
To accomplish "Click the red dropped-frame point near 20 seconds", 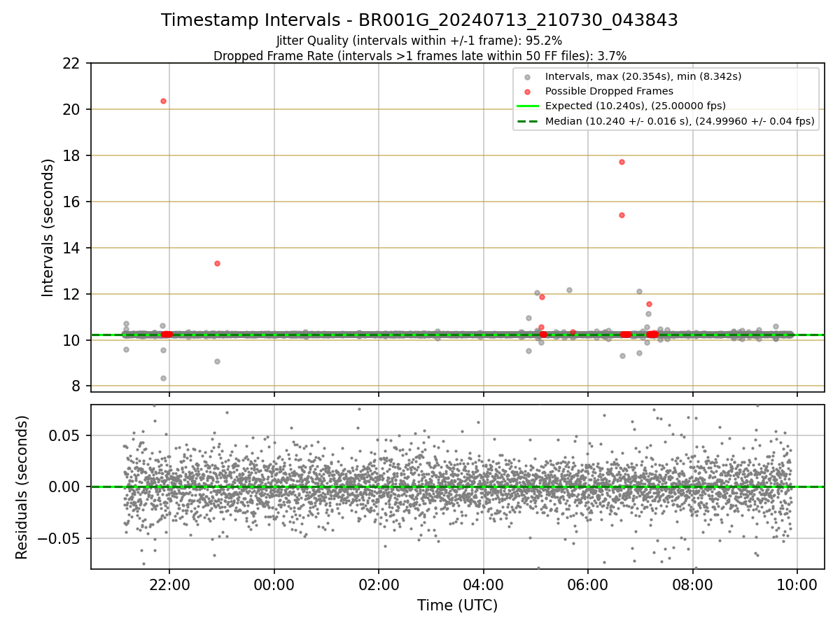I will (x=163, y=101).
